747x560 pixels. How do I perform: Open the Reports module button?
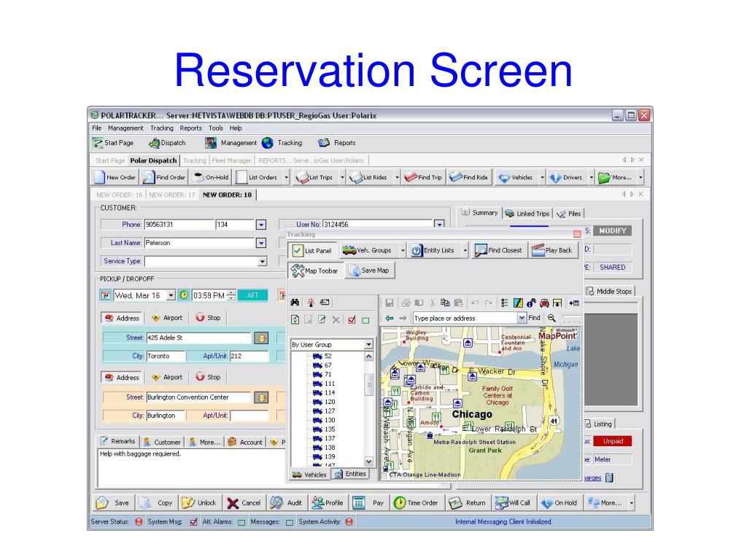[337, 143]
